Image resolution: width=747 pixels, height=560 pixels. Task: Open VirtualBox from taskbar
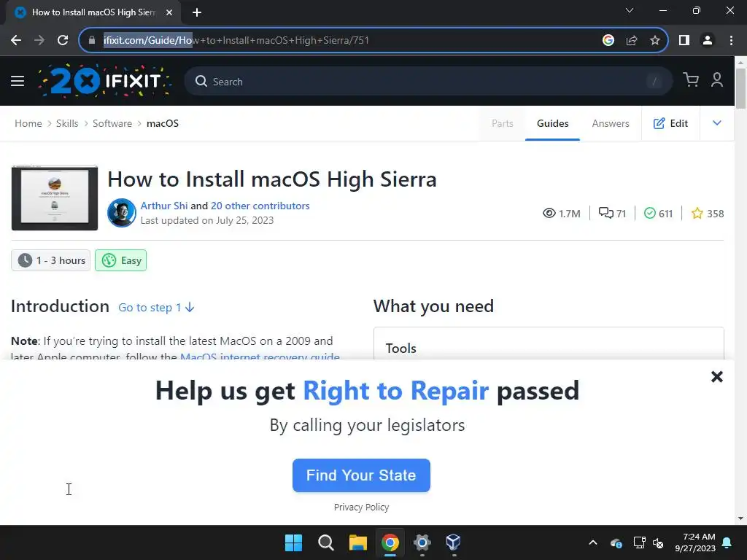coord(453,542)
